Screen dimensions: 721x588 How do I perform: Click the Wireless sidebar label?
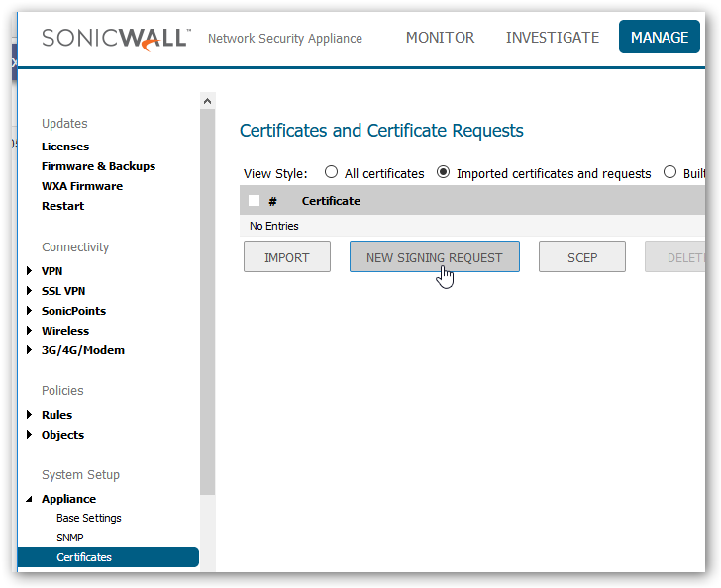pyautogui.click(x=65, y=331)
